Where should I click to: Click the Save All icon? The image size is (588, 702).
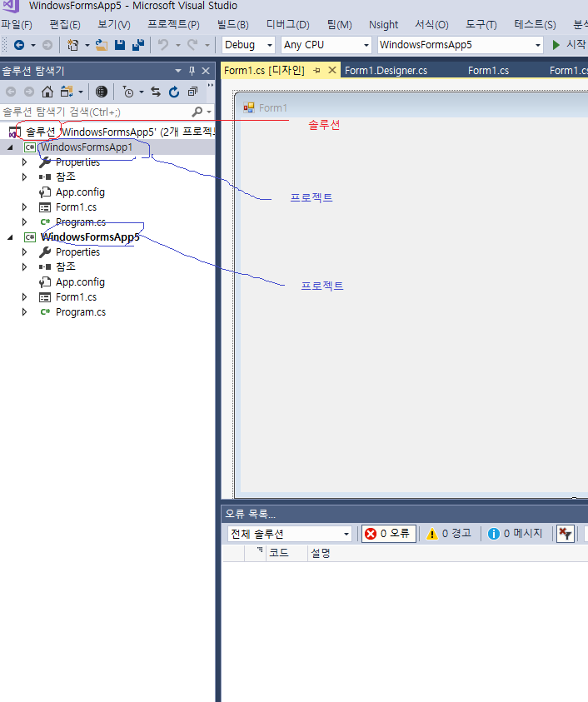click(x=138, y=45)
